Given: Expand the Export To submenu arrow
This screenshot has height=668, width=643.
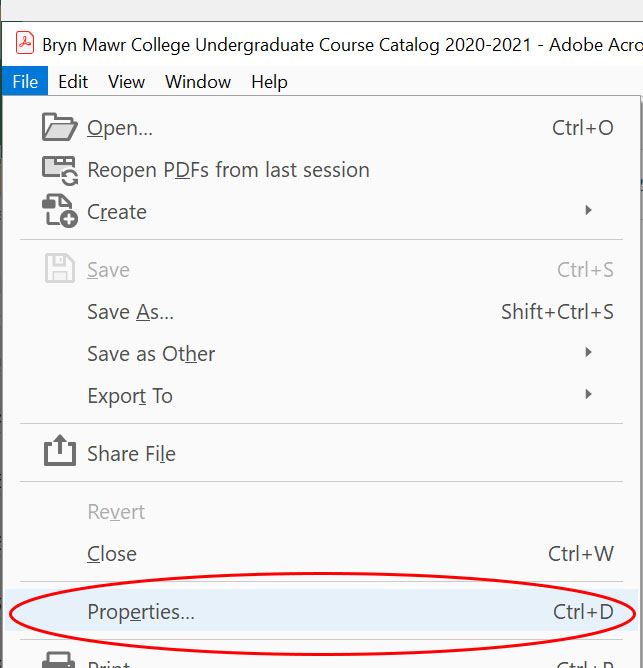Looking at the screenshot, I should click(589, 395).
